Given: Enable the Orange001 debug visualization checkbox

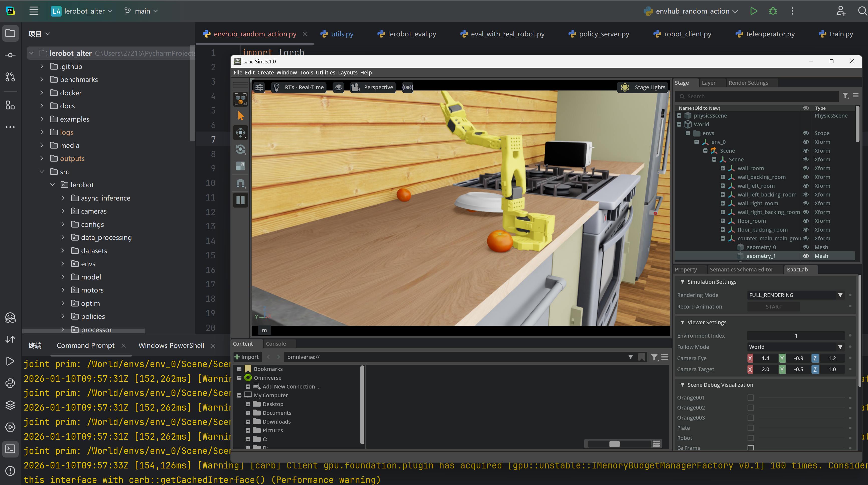Looking at the screenshot, I should point(750,398).
